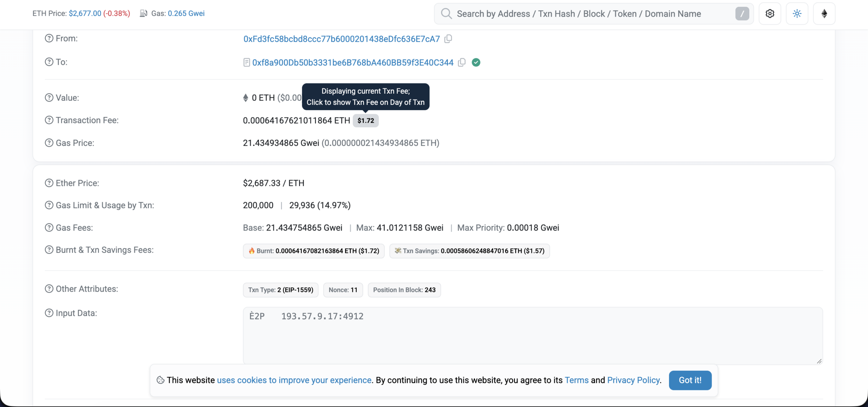Image resolution: width=868 pixels, height=407 pixels.
Task: Open site settings gear icon
Action: pyautogui.click(x=770, y=14)
